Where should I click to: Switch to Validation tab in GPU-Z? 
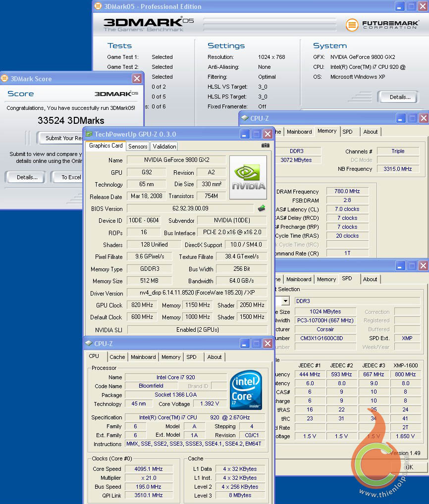(164, 146)
